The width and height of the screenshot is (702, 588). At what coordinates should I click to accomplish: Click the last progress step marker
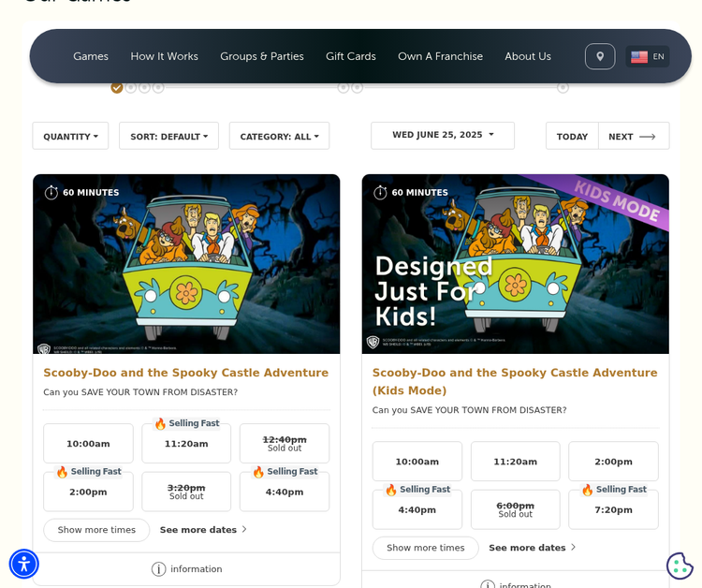pyautogui.click(x=563, y=88)
